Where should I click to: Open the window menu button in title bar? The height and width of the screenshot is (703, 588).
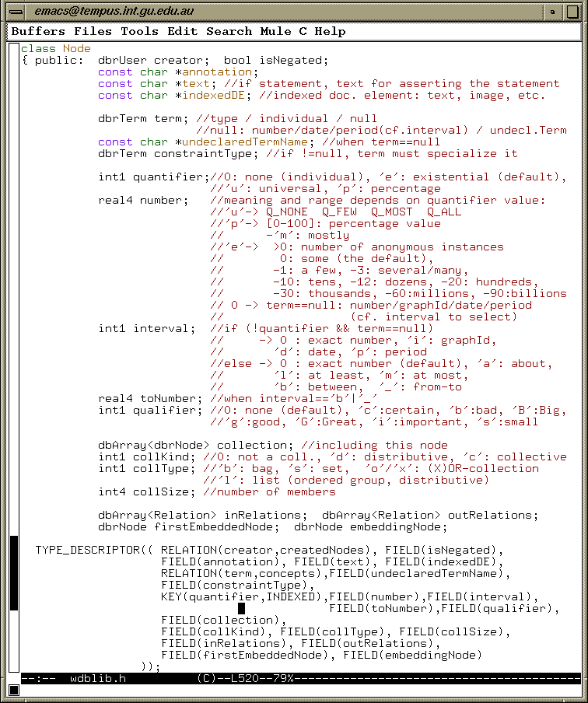(16, 12)
